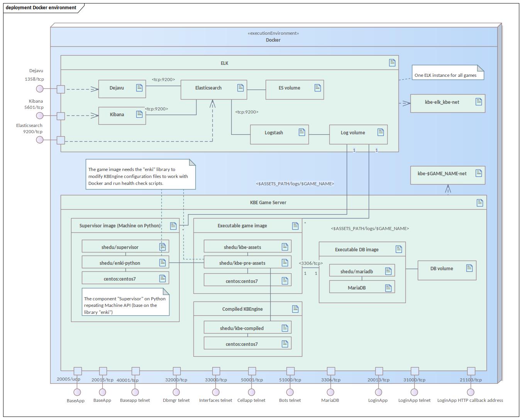Click the document icon on the Logstash component
Image resolution: width=522 pixels, height=420 pixels.
pos(302,132)
